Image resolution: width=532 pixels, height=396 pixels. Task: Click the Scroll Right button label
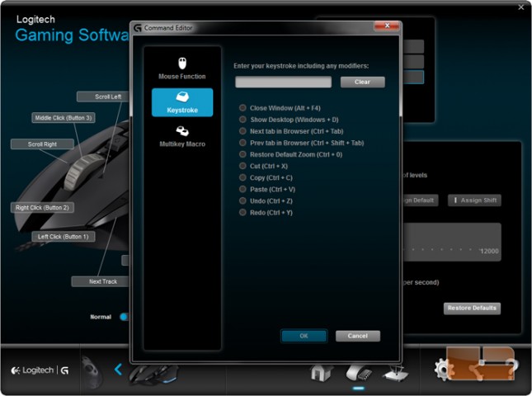(x=42, y=144)
